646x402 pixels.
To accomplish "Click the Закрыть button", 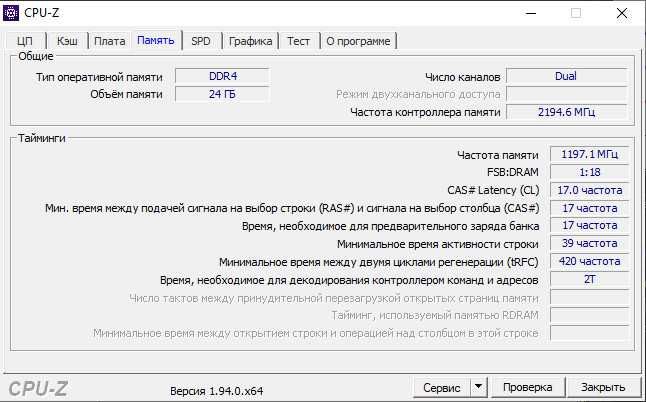I will pos(603,388).
